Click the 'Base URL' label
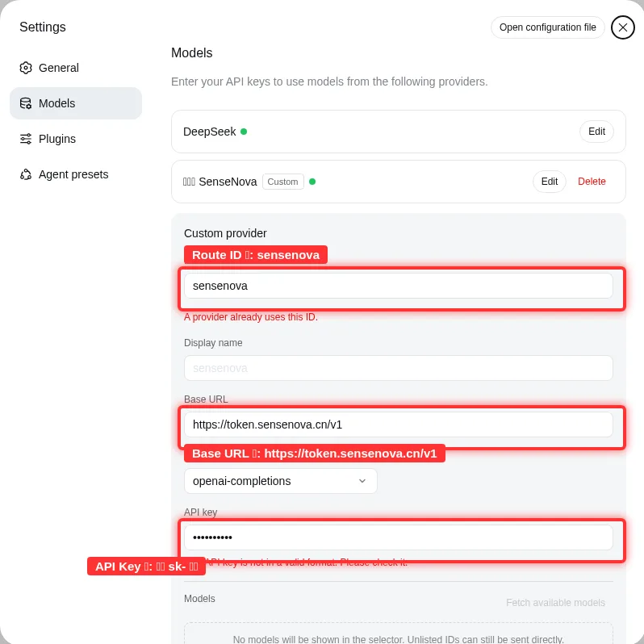Viewport: 644px width, 644px height. point(206,399)
